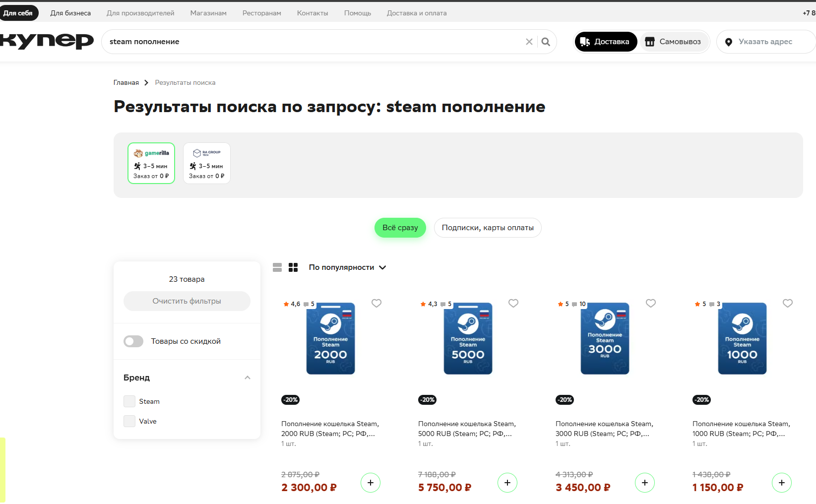This screenshot has height=504, width=816.
Task: Open Пополнение кошелька Steam, 5000 RUB title
Action: [467, 429]
